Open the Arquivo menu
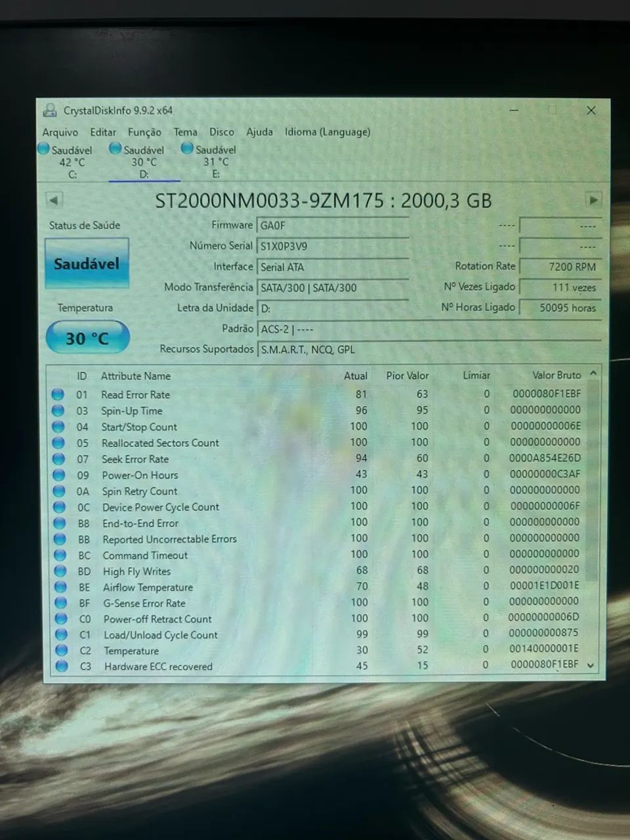The image size is (630, 840). [60, 132]
